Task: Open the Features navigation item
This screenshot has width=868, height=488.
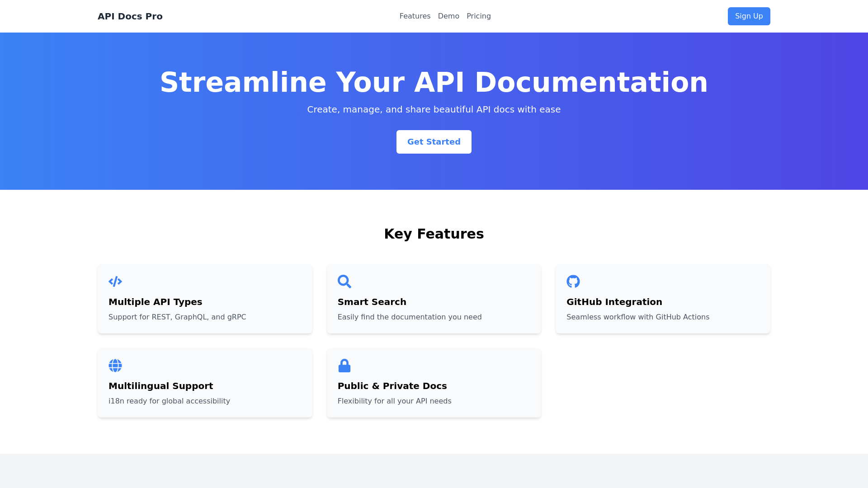Action: [x=415, y=16]
